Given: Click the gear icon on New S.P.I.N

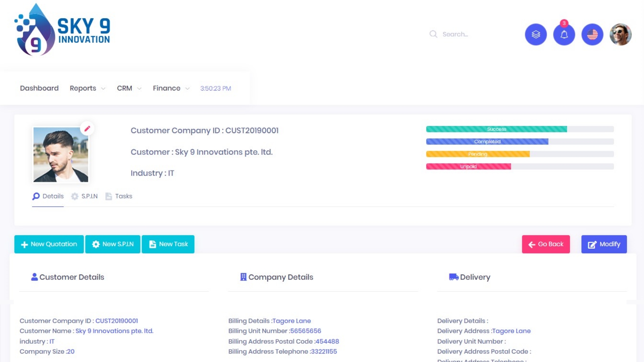Looking at the screenshot, I should (x=96, y=244).
